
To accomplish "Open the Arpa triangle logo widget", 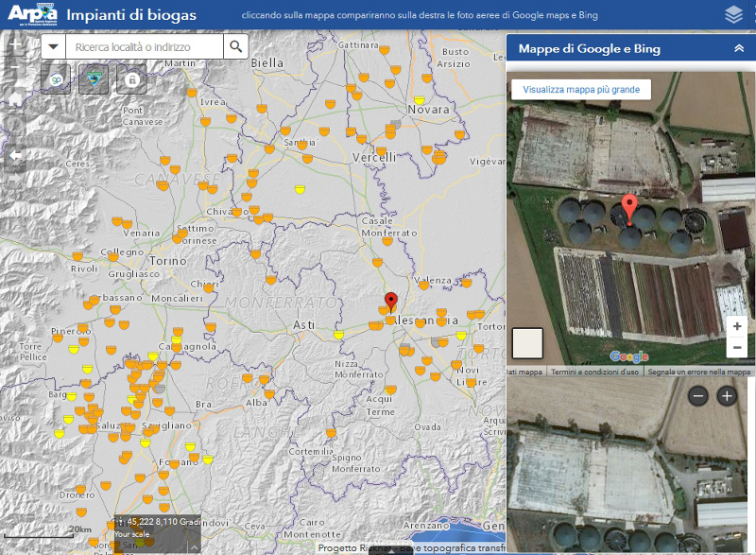I will [94, 79].
